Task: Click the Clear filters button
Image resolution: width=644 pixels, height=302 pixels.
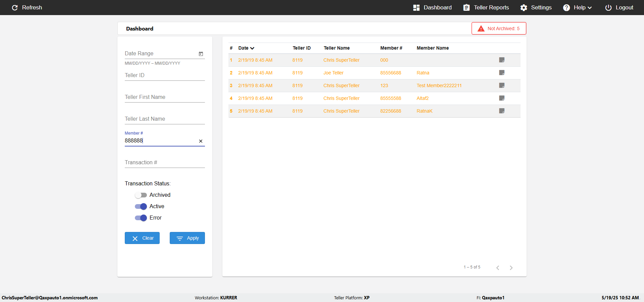Action: pos(142,238)
